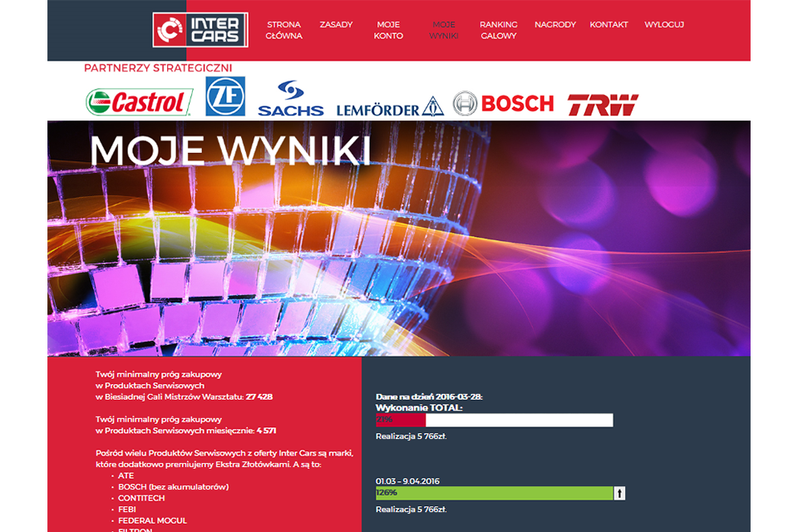Click the Bosch partner logo

coord(504,103)
